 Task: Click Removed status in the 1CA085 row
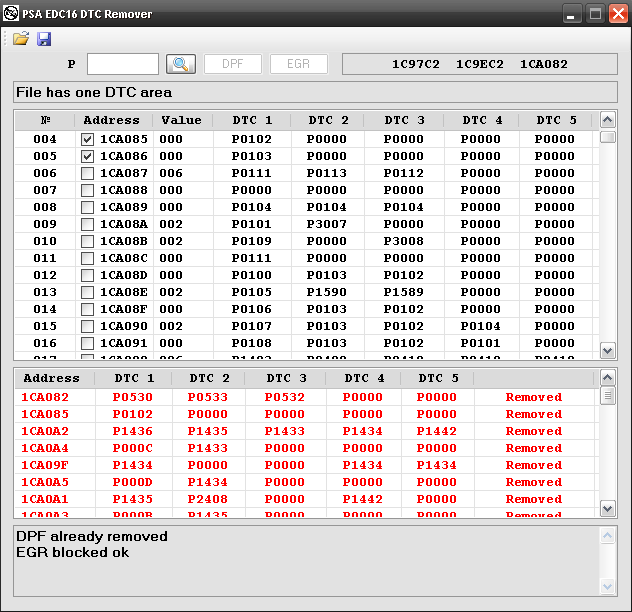click(534, 414)
